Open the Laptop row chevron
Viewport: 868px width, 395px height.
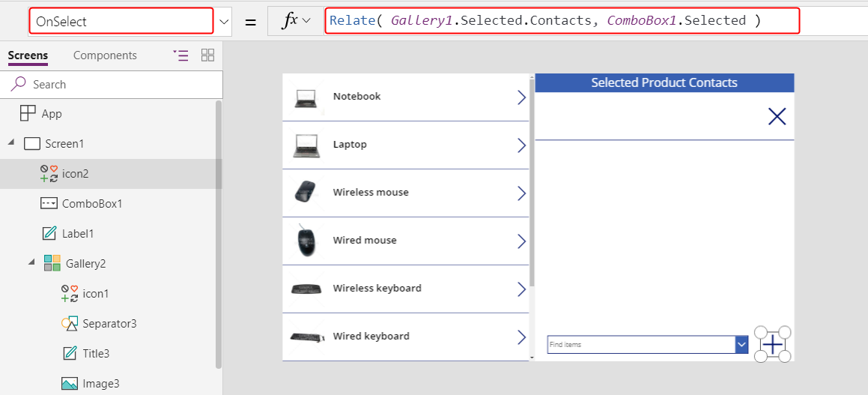tap(521, 145)
